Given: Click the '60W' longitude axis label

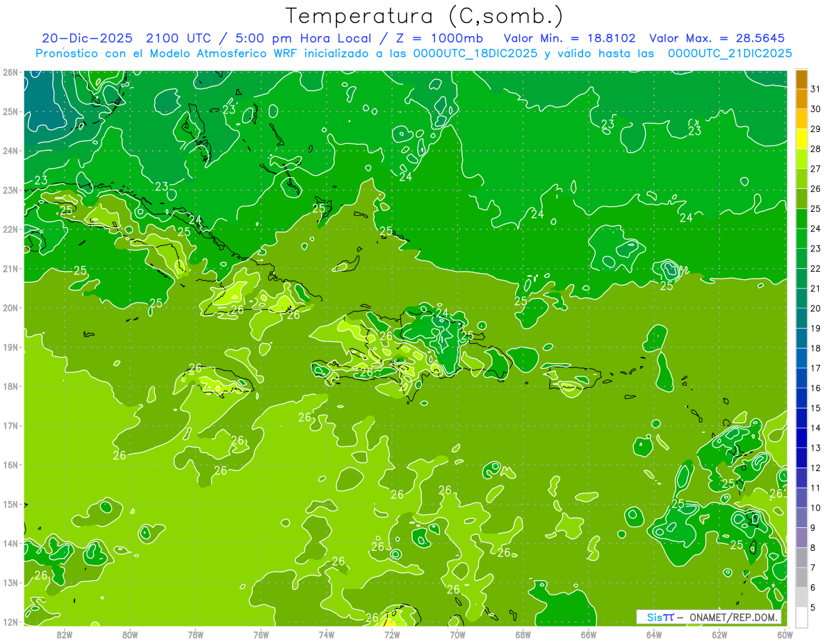Looking at the screenshot, I should (x=785, y=635).
